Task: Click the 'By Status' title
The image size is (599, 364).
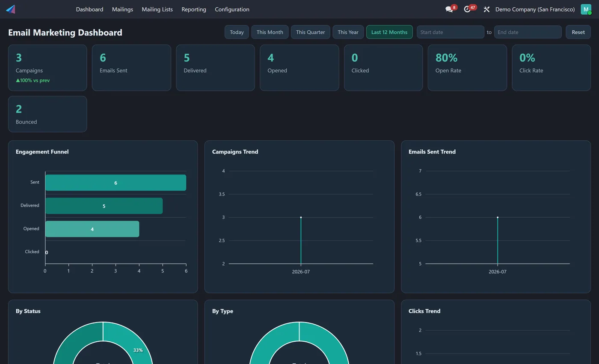Action: tap(28, 311)
